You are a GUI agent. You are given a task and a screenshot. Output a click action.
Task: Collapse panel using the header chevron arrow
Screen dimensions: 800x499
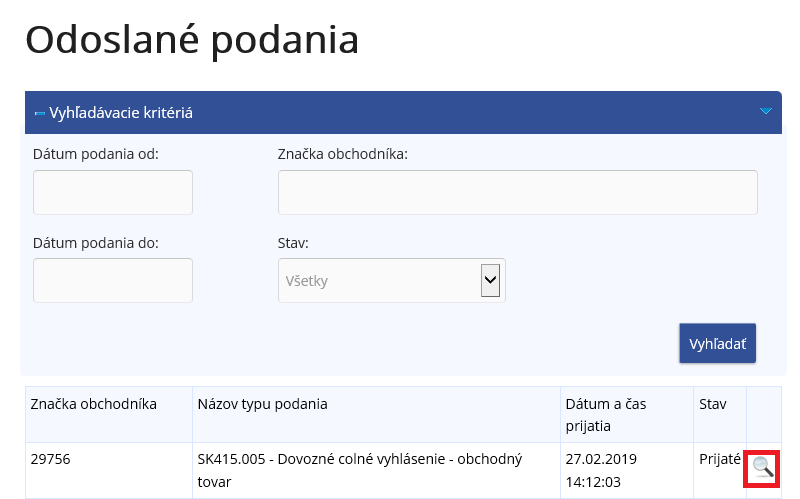click(766, 112)
